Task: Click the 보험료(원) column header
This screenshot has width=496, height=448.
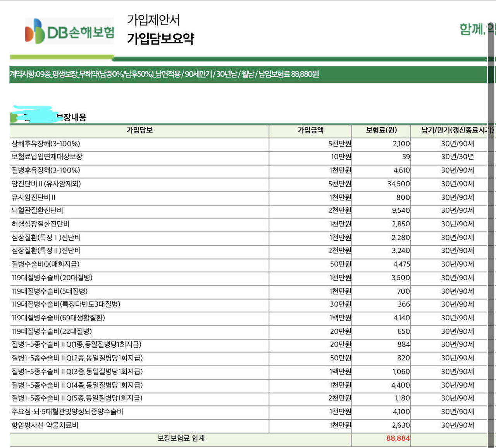Action: [381, 130]
